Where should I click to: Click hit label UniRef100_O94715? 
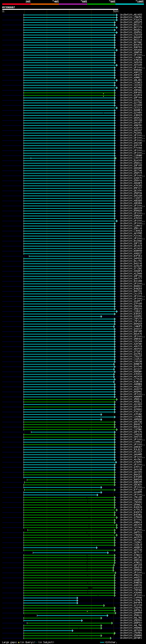point(131,437)
